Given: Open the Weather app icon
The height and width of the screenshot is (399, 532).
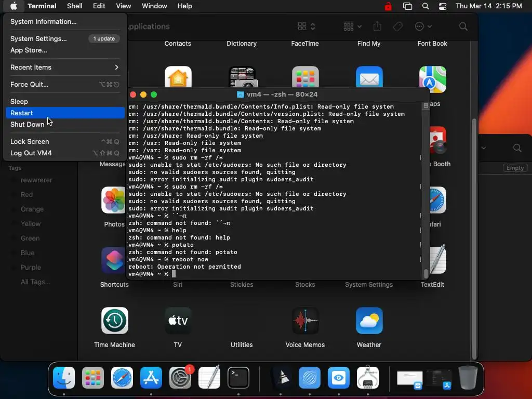Looking at the screenshot, I should coord(369,320).
